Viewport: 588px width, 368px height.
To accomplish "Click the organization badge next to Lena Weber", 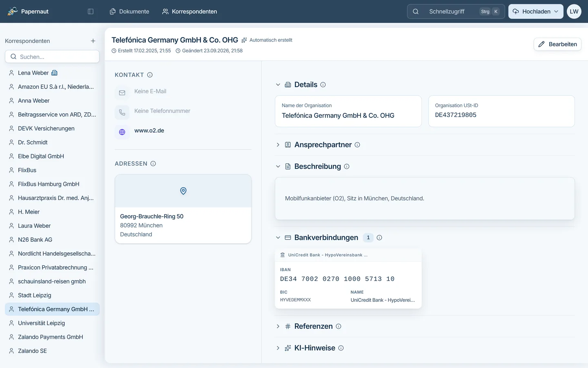I will (x=54, y=73).
